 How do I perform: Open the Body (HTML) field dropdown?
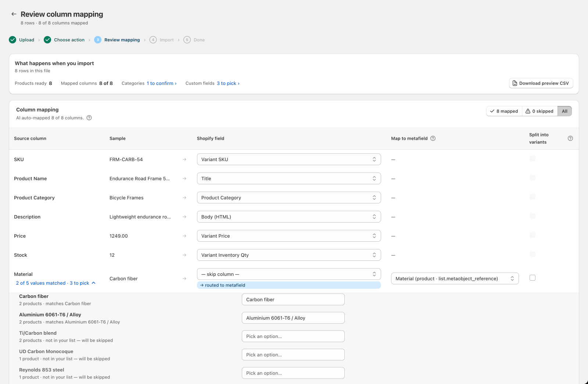[x=289, y=217]
